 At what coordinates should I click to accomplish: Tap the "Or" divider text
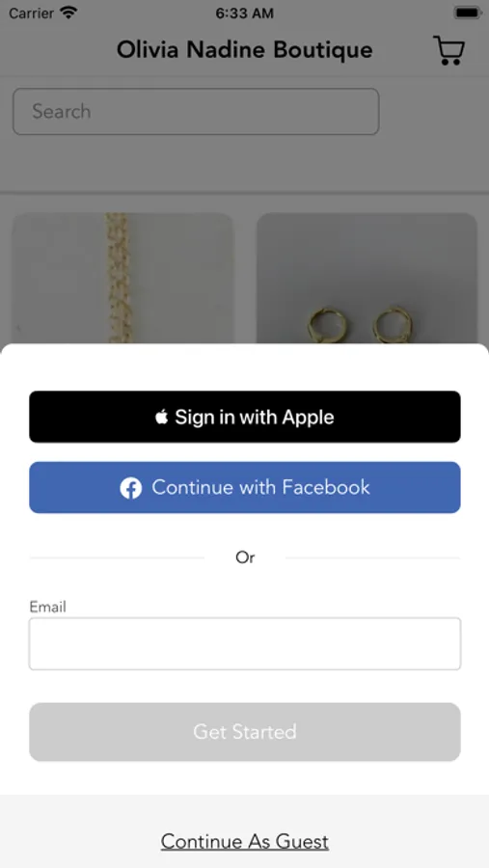245,557
